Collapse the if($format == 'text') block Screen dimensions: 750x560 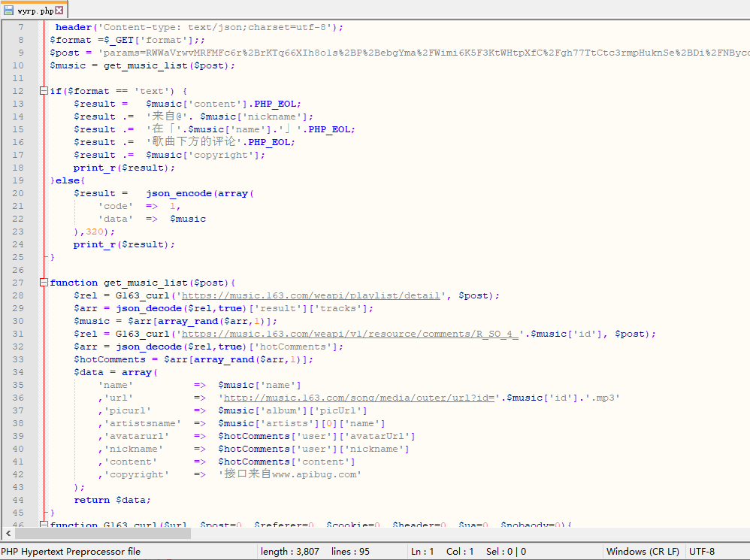(44, 91)
